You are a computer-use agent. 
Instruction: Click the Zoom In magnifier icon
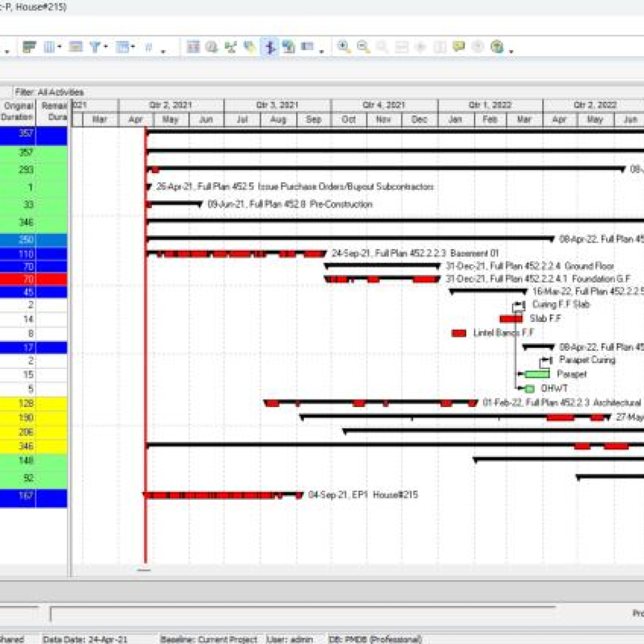click(x=344, y=47)
